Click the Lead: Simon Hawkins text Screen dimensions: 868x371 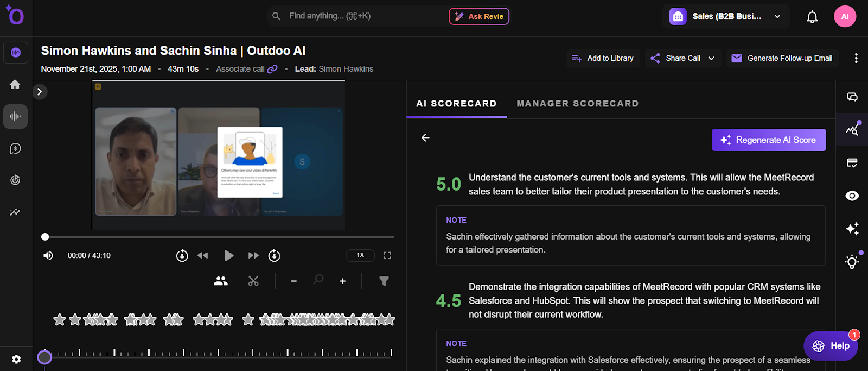[x=334, y=69]
